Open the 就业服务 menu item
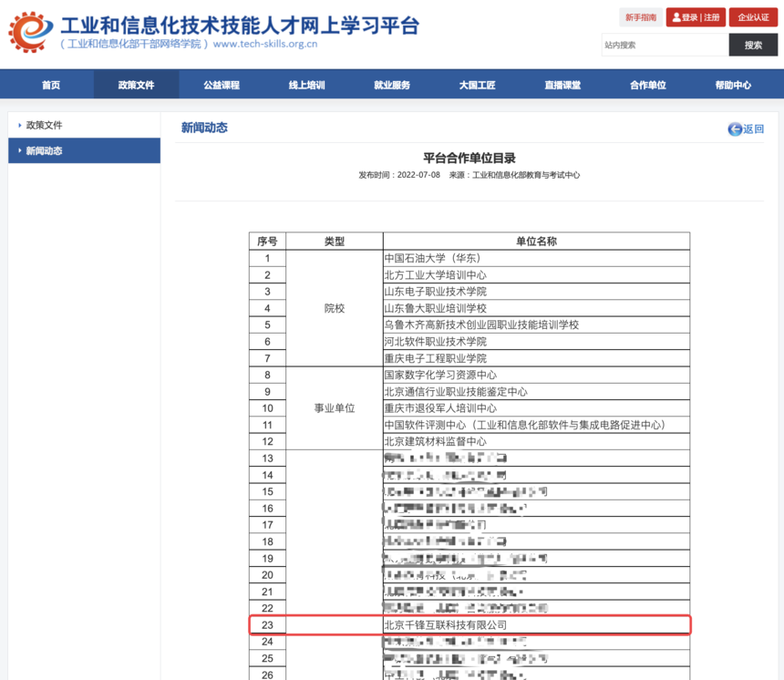This screenshot has width=784, height=680. tap(392, 85)
